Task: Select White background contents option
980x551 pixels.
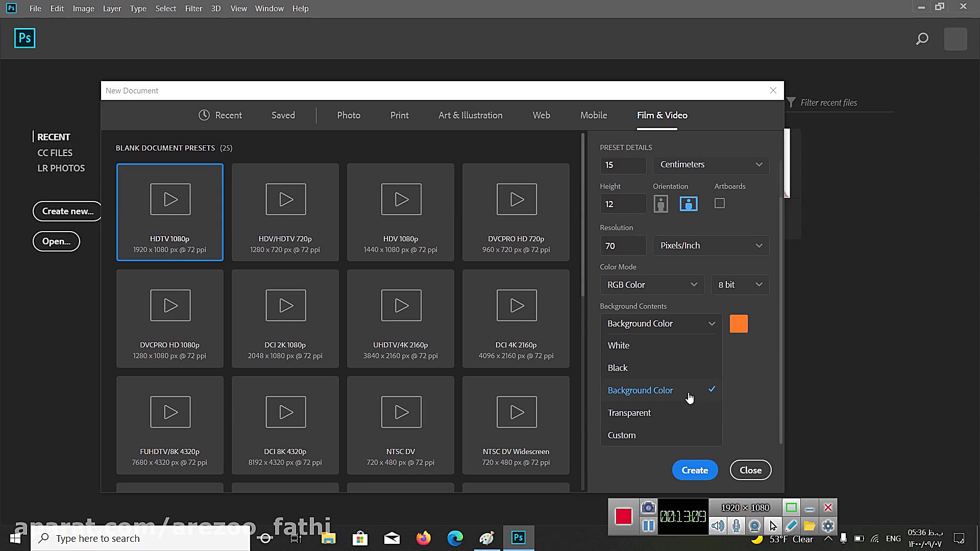Action: coord(618,345)
